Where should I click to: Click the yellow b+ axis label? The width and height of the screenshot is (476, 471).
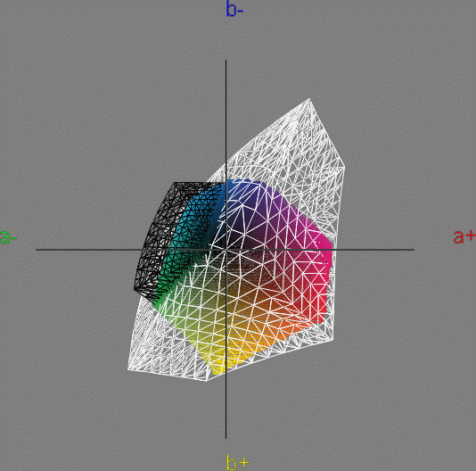click(238, 462)
